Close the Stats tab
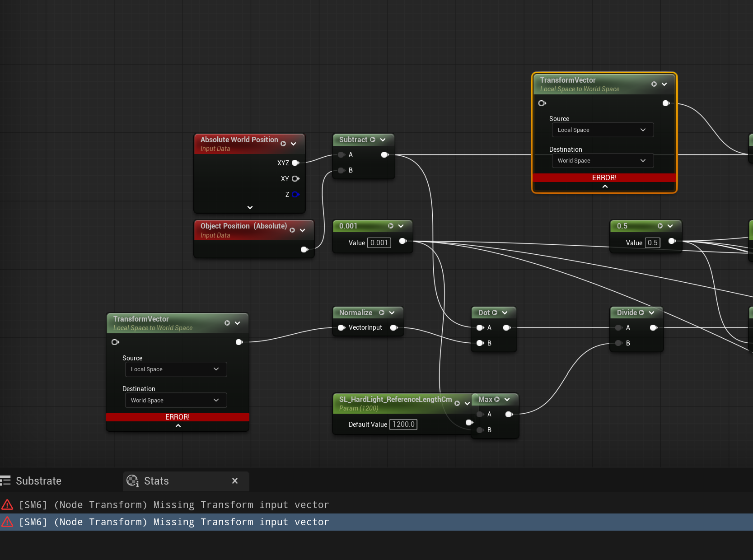Image resolution: width=753 pixels, height=560 pixels. coord(235,481)
